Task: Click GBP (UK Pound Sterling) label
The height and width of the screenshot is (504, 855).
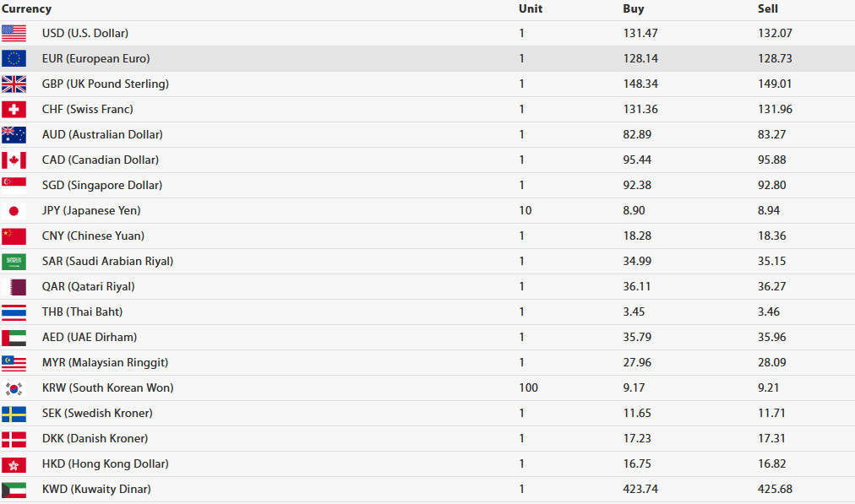Action: click(x=106, y=84)
